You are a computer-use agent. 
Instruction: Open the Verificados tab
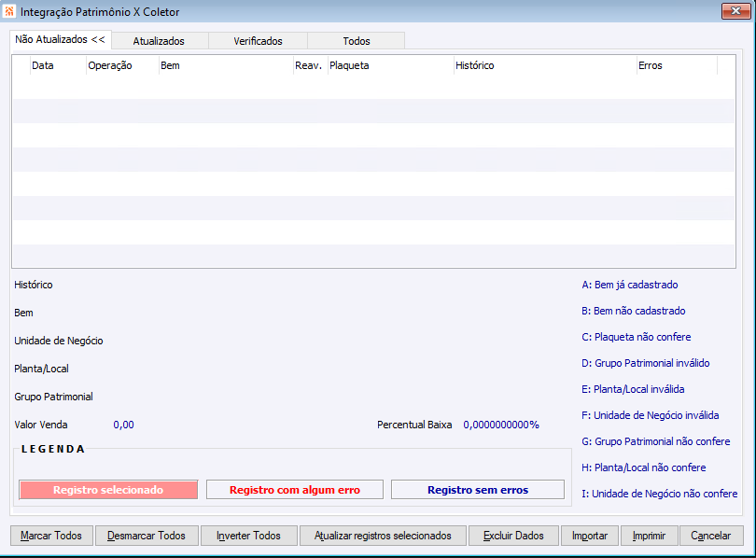click(258, 41)
